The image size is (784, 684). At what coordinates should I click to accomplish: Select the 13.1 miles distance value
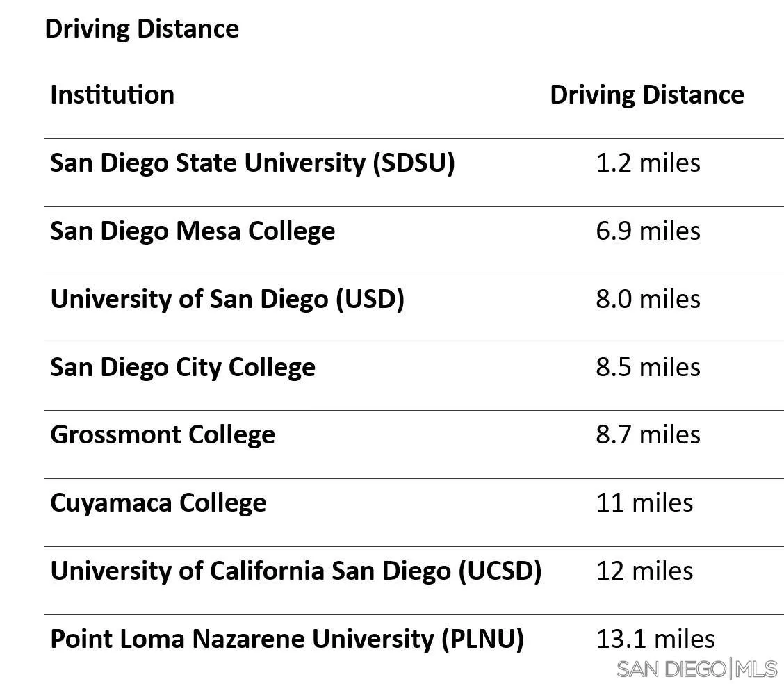click(655, 639)
